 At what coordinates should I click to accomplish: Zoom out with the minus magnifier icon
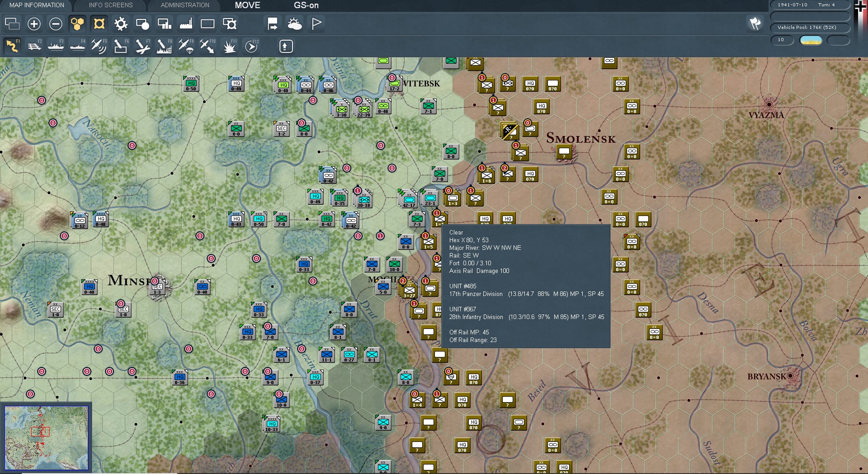(56, 24)
